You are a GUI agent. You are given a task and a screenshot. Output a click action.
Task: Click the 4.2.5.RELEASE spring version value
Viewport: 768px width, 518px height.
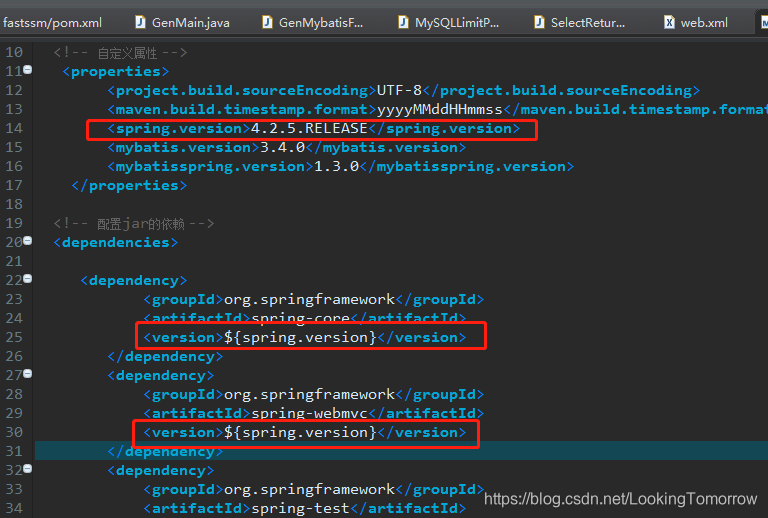(309, 128)
